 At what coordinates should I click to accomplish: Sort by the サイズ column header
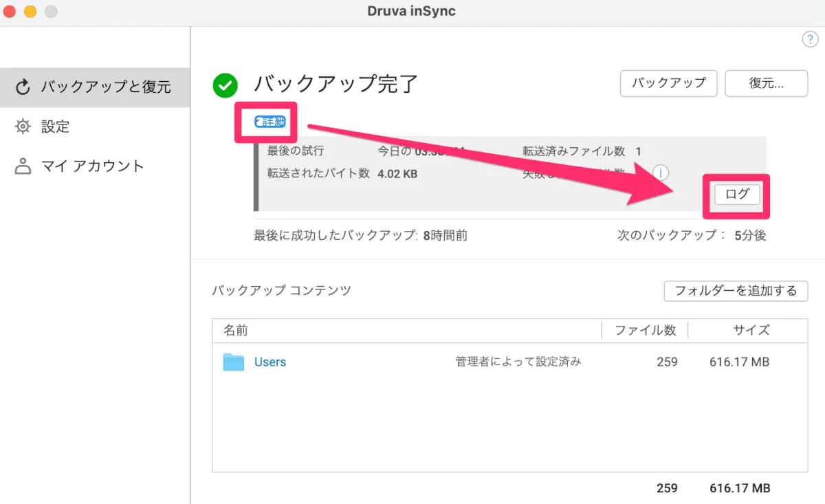click(751, 331)
